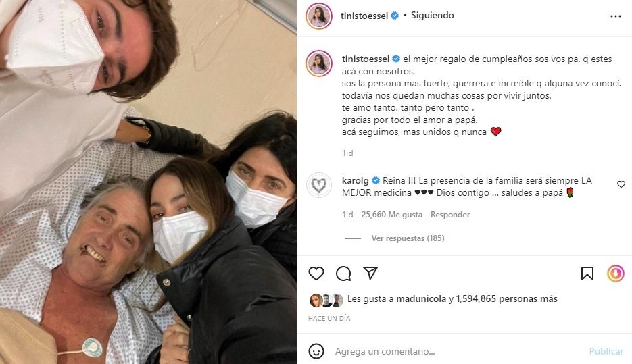Screen dimensions: 632x364
Task: Open the comment bubble icon
Action: 343,274
